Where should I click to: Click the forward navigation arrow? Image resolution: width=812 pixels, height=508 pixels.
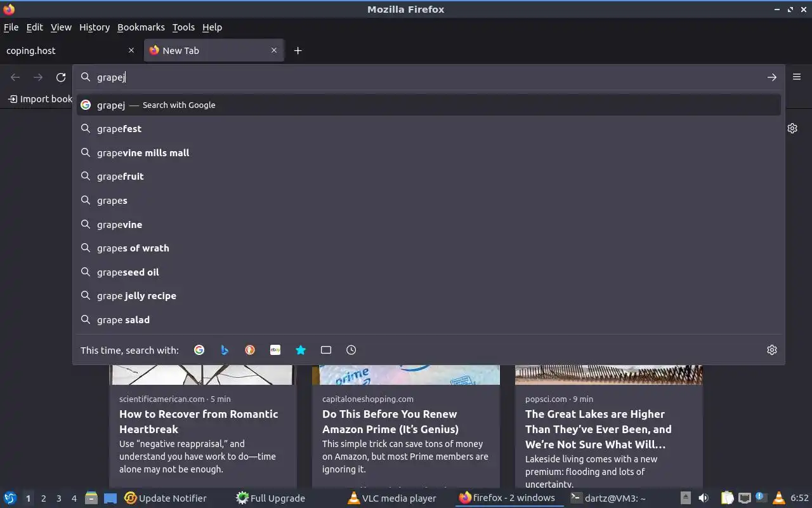38,77
